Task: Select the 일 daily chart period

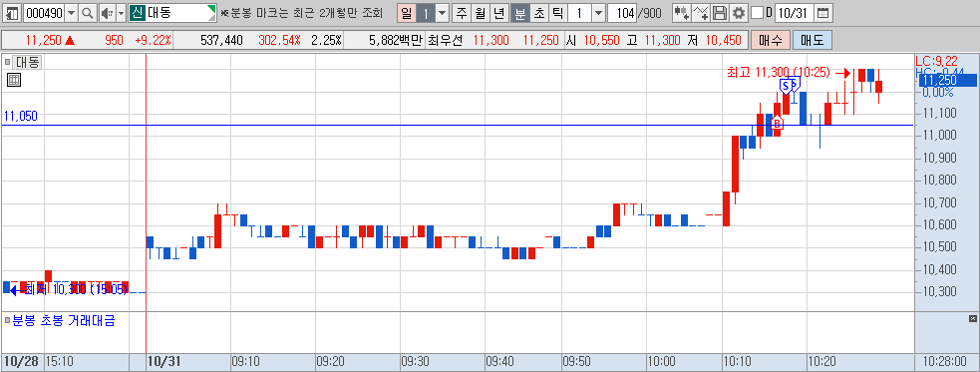Action: point(406,13)
